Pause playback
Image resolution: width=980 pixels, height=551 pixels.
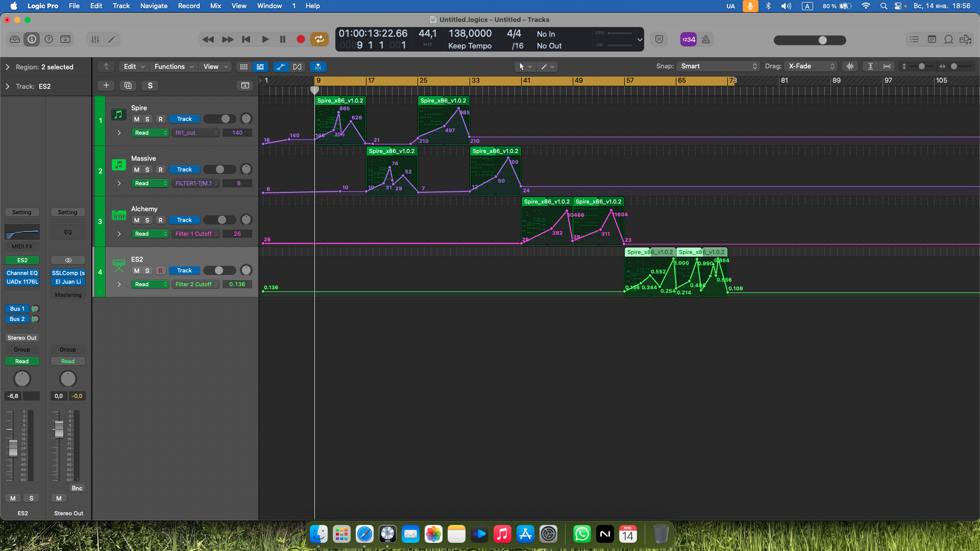click(283, 39)
